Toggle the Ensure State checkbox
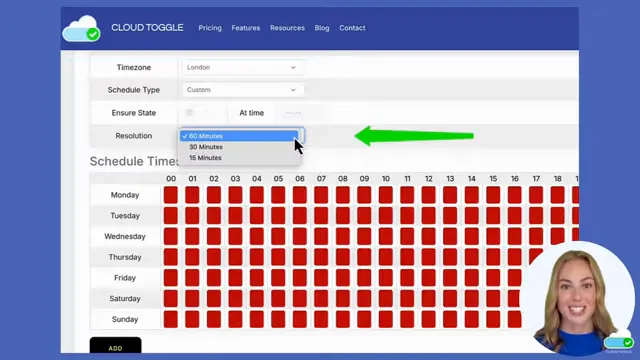 (x=189, y=112)
